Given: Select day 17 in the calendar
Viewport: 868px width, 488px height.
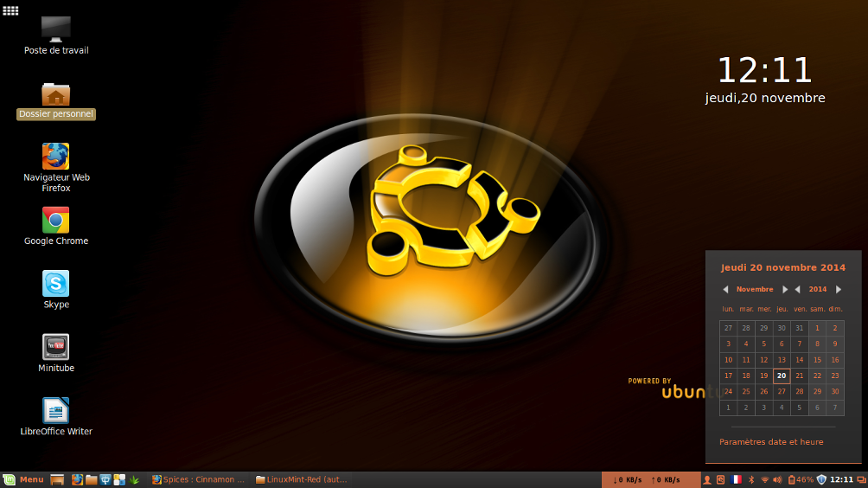Looking at the screenshot, I should click(729, 376).
